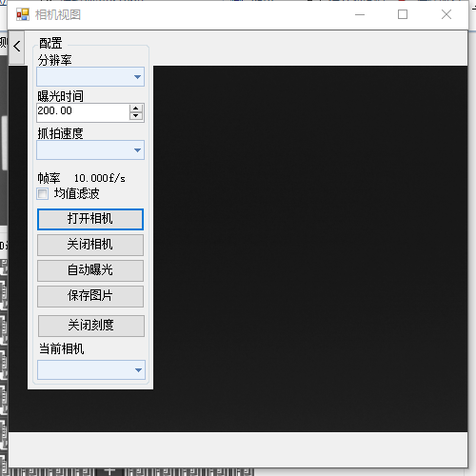The height and width of the screenshot is (476, 476).
Task: Click the 相机视图 window app icon
Action: [x=23, y=14]
